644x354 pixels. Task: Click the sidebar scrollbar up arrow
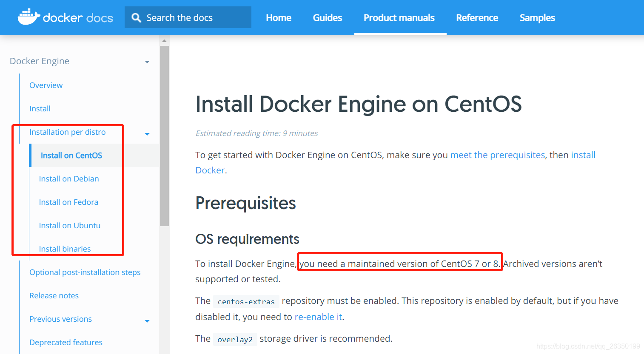(x=164, y=41)
